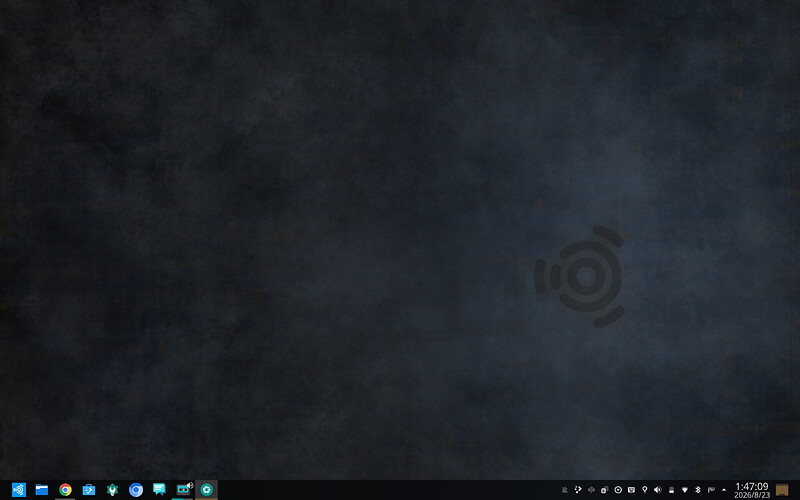Screen dimensions: 800x500
Task: Open the cloud tray icon
Action: point(591,490)
